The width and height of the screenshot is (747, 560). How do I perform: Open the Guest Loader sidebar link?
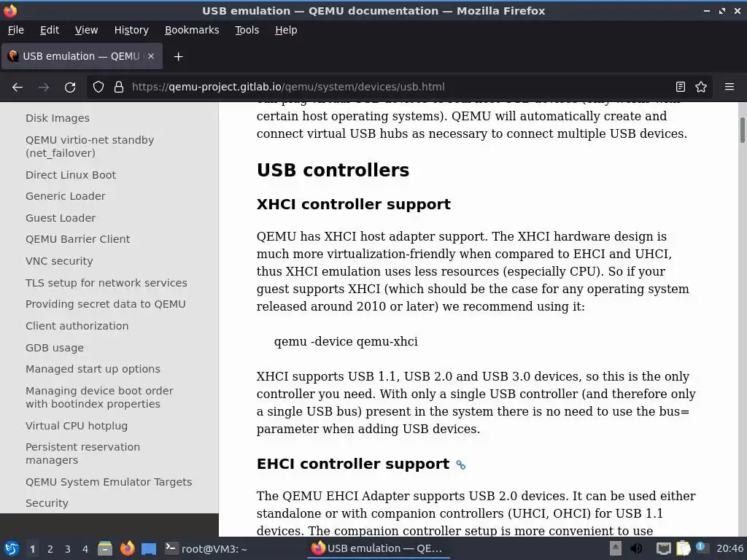coord(61,218)
